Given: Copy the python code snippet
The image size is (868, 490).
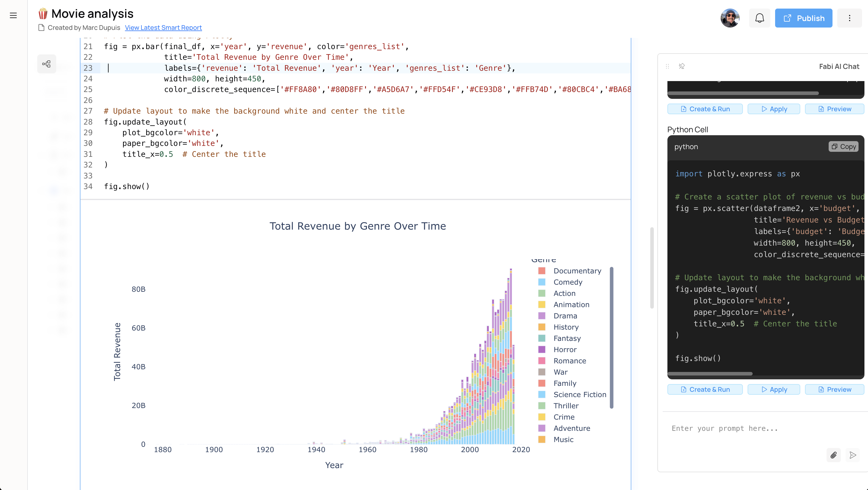Looking at the screenshot, I should [x=843, y=146].
